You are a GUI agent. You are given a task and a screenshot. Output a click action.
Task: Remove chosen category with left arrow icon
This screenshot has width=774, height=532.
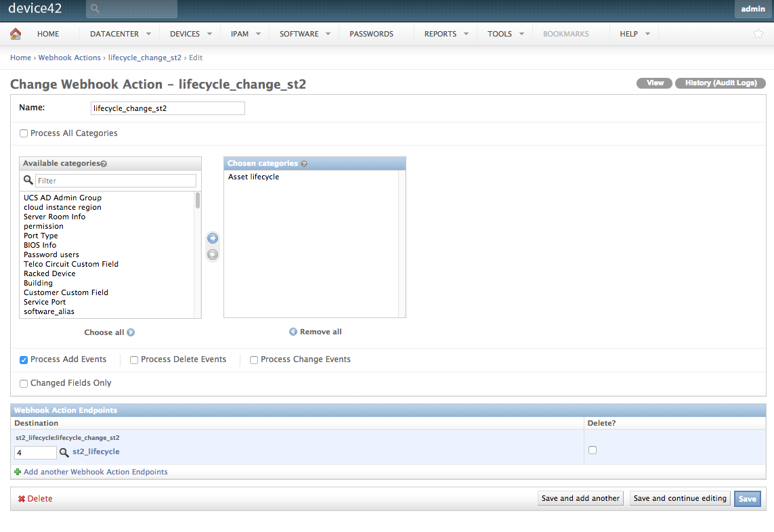tap(212, 254)
